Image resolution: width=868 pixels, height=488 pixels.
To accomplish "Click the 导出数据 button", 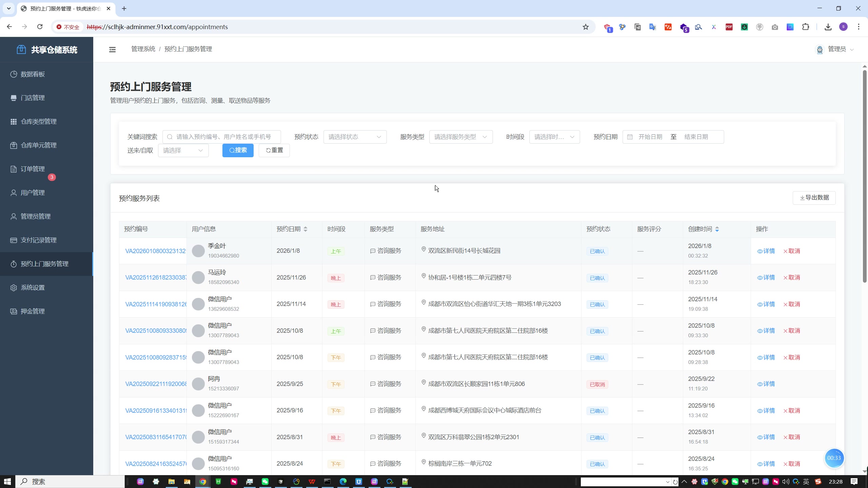I will pos(814,198).
